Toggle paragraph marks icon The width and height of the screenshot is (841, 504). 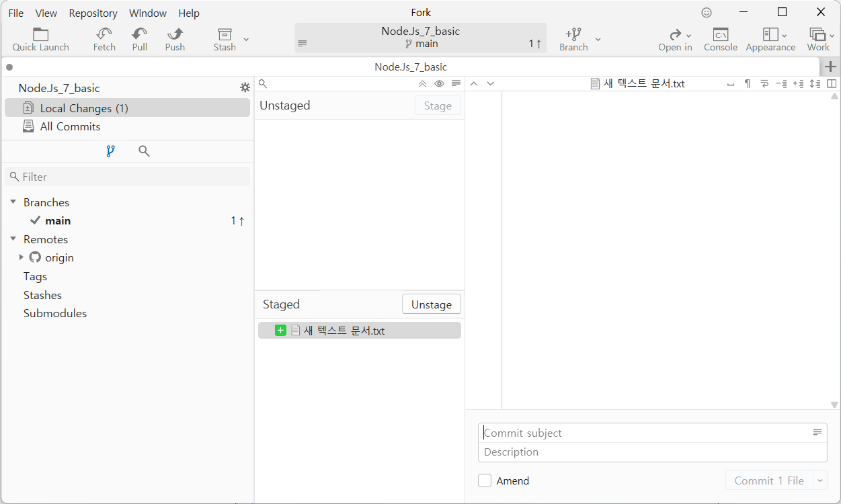point(747,84)
